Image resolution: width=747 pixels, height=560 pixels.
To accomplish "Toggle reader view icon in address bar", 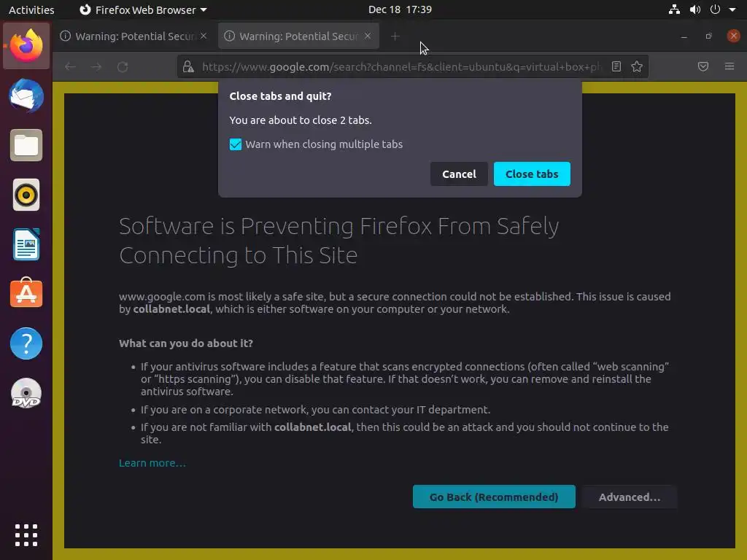I will tap(616, 66).
